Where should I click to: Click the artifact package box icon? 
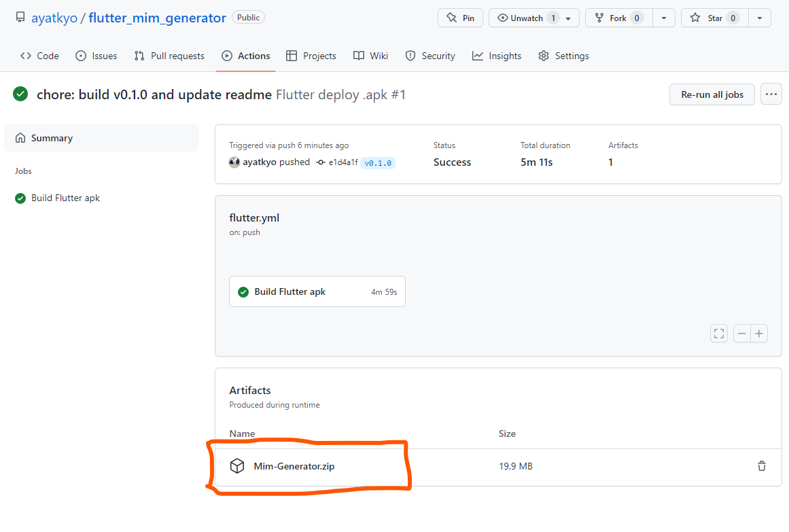coord(237,466)
